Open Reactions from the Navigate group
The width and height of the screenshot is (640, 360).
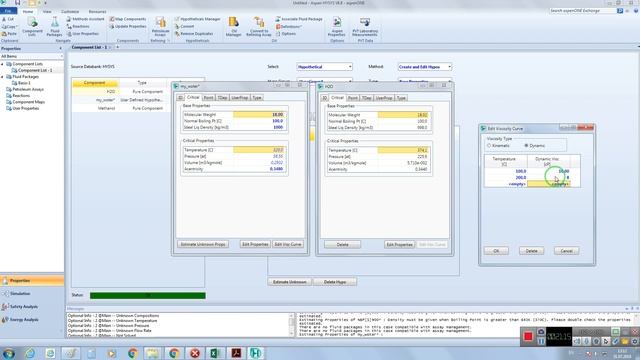tap(78, 27)
